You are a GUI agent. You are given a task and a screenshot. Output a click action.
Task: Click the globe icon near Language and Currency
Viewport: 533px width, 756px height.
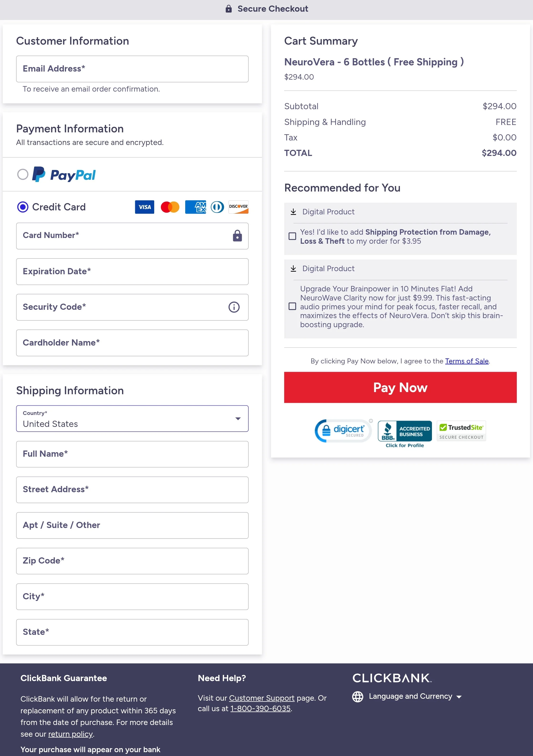coord(359,696)
